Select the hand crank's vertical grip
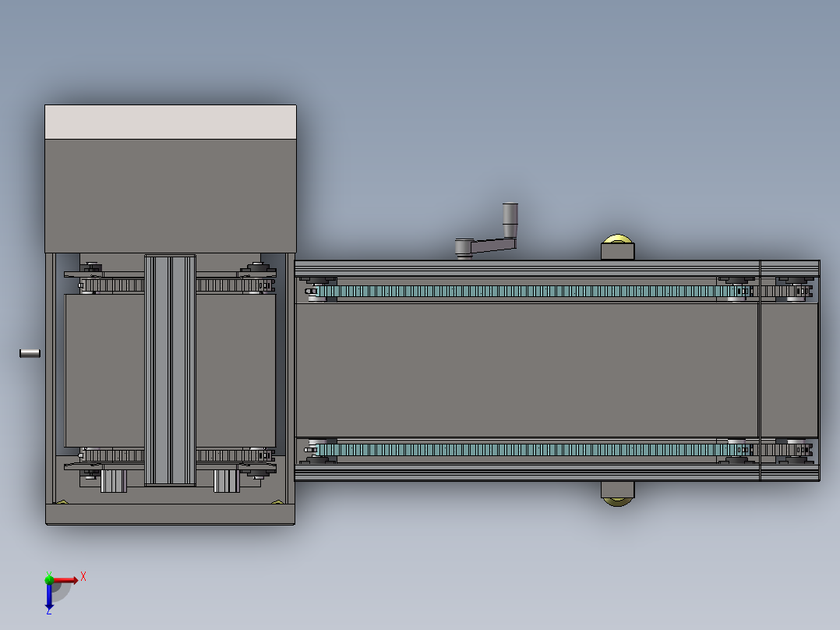Screen dimensions: 840x630 pyautogui.click(x=510, y=220)
